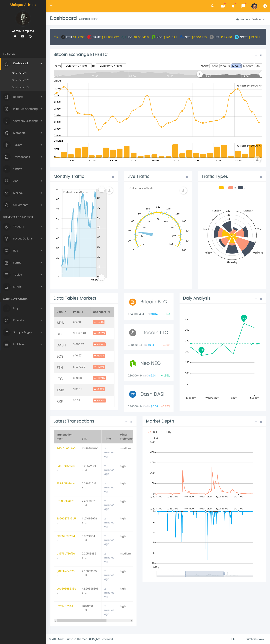Toggle series B in Traffic Types legend
The image size is (270, 644).
(232, 188)
